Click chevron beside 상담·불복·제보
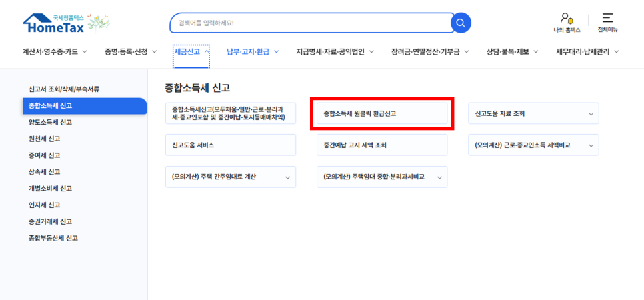Image resolution: width=644 pixels, height=300 pixels. click(x=536, y=52)
